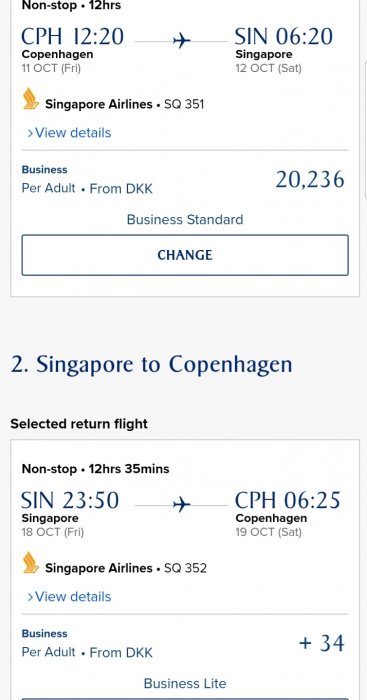Click the plane icon on CPH to SIN route
Screen dimensions: 367x700
(x=182, y=41)
